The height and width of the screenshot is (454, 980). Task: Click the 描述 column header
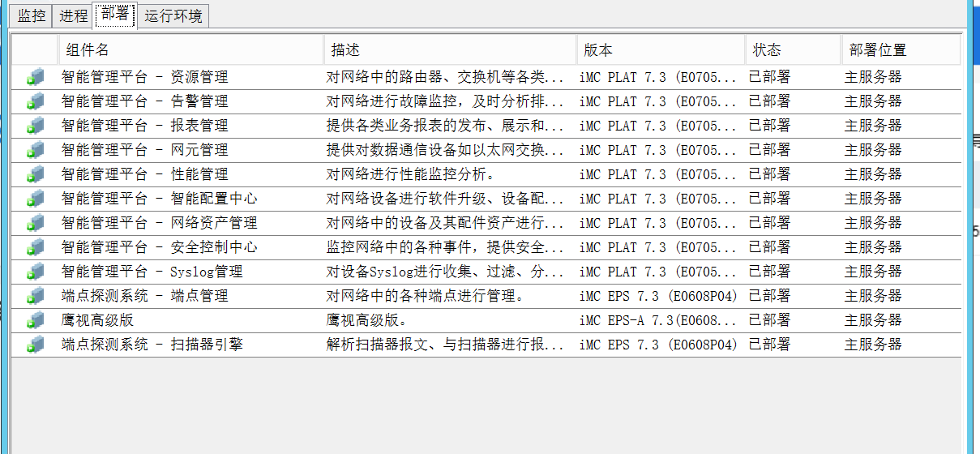tap(451, 49)
